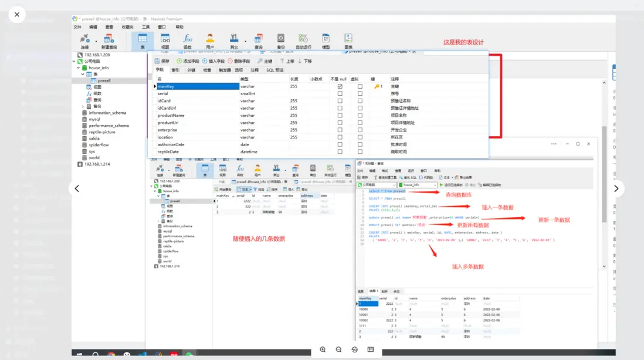Open dropdown arrow beside 连接 toolbar icon
Image resolution: width=644 pixels, height=360 pixels.
96,41
